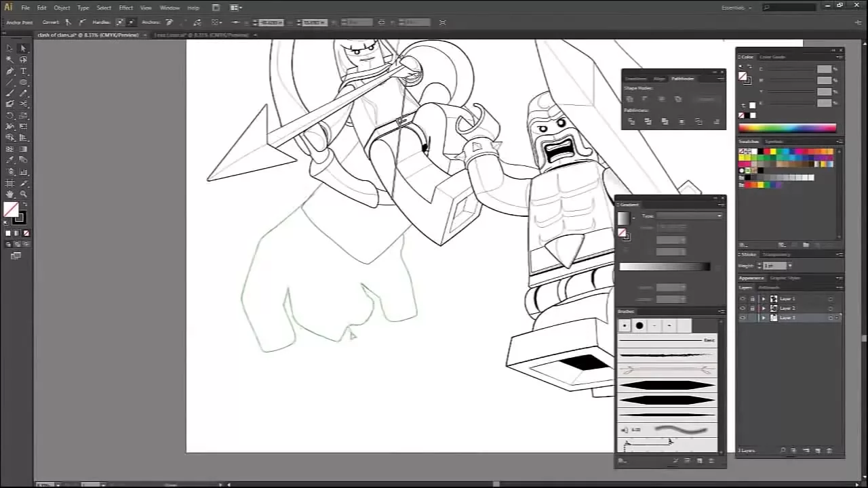Image resolution: width=868 pixels, height=488 pixels.
Task: Click the Expand button in Pathfinder panel
Action: [x=707, y=99]
